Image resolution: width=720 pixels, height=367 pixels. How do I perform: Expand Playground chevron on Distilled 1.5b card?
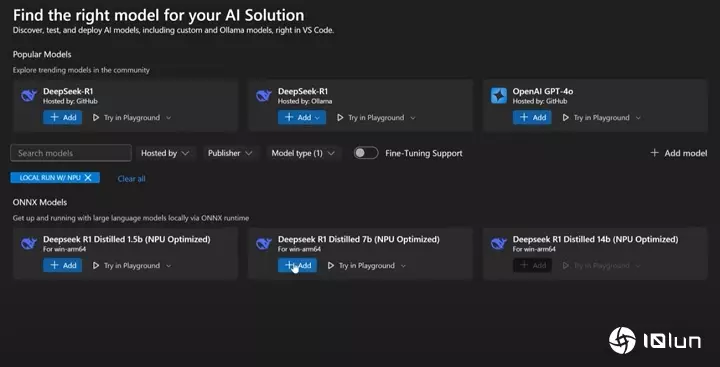(x=169, y=266)
